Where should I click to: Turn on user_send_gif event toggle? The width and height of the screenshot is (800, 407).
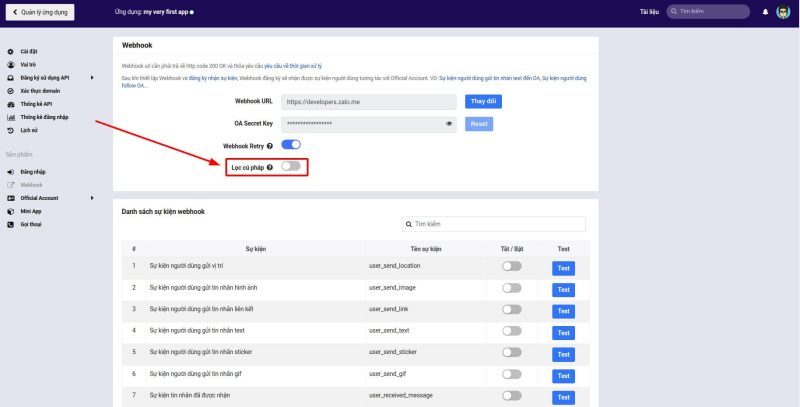point(512,374)
